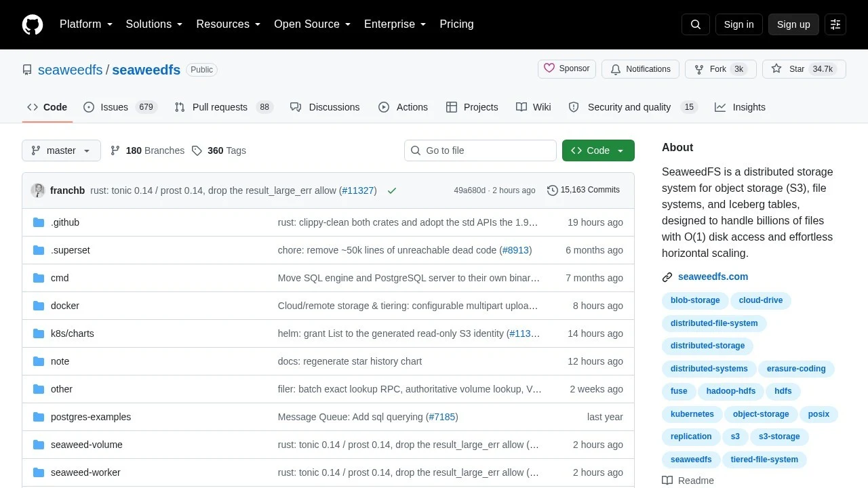Click Sign in

738,24
